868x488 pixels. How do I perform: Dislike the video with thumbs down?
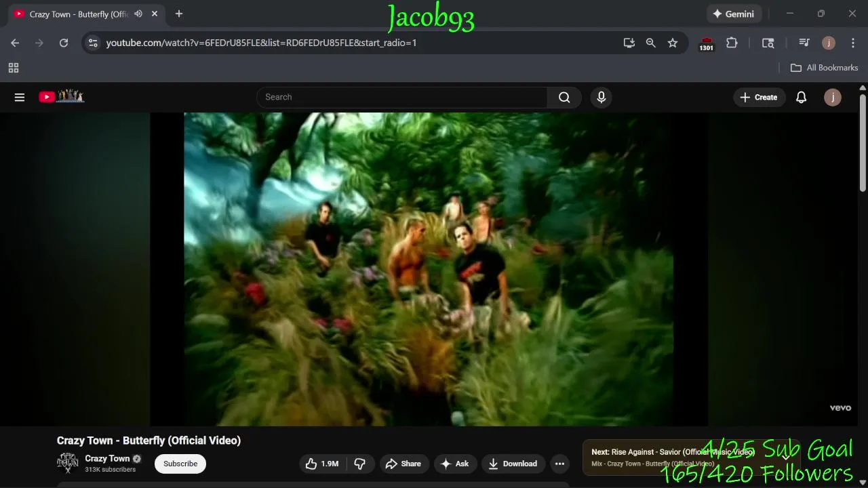360,464
